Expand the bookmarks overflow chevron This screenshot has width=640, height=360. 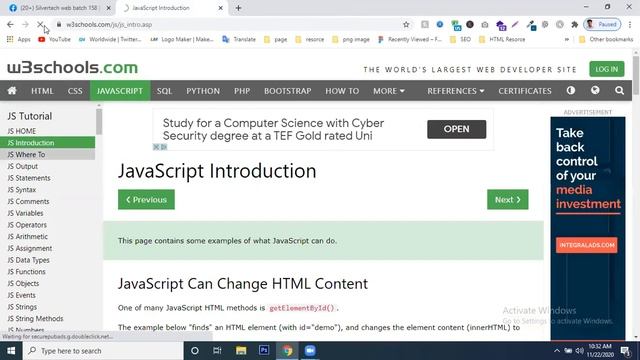pyautogui.click(x=567, y=40)
